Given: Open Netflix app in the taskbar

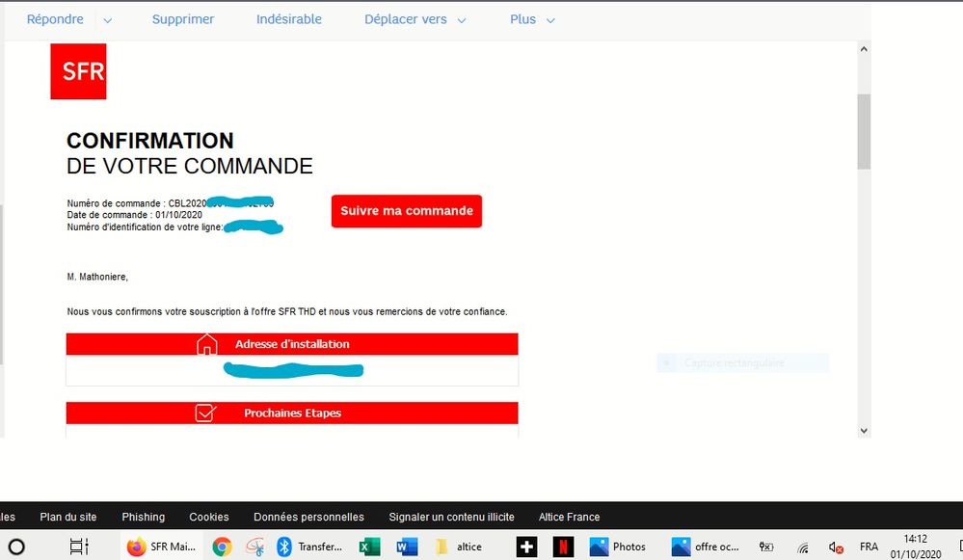Looking at the screenshot, I should pyautogui.click(x=564, y=547).
